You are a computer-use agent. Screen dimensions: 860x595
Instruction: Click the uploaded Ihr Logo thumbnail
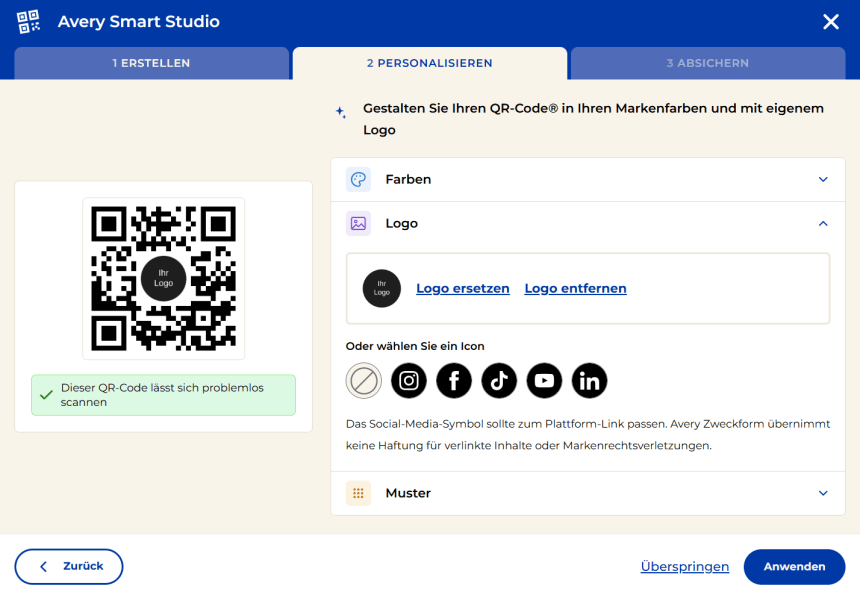(382, 288)
